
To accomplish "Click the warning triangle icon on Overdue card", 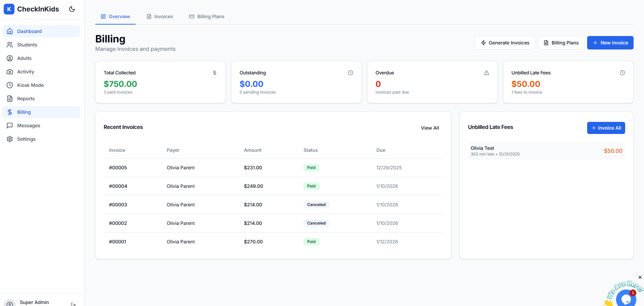I will pyautogui.click(x=487, y=73).
